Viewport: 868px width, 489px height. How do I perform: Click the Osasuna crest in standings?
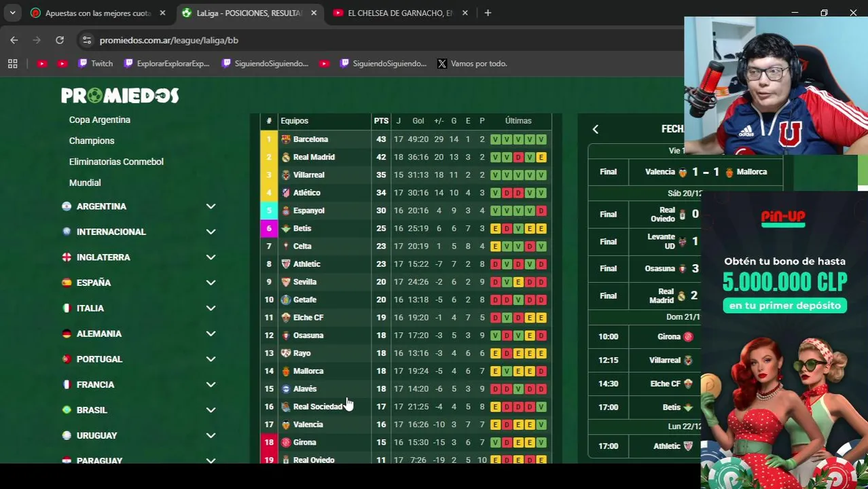[x=286, y=336]
